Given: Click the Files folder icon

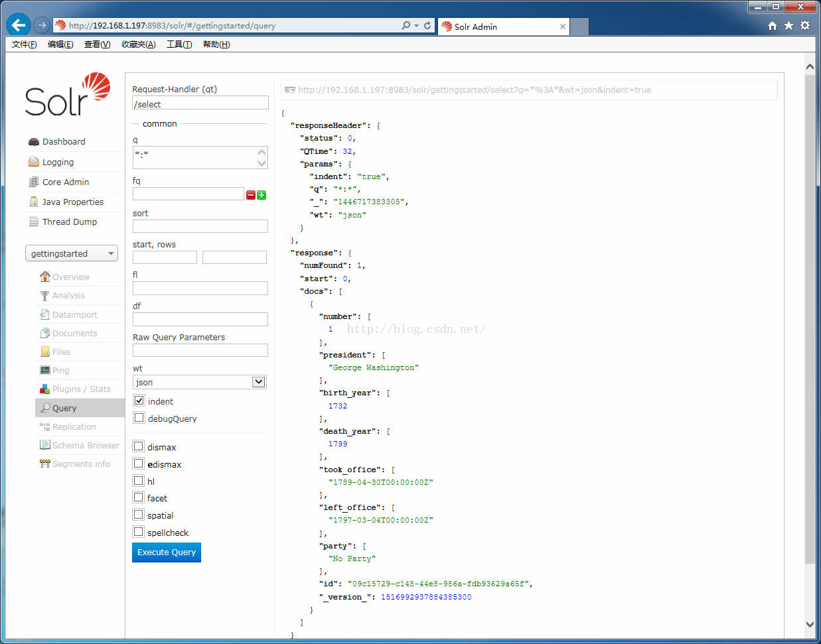Looking at the screenshot, I should coord(44,352).
